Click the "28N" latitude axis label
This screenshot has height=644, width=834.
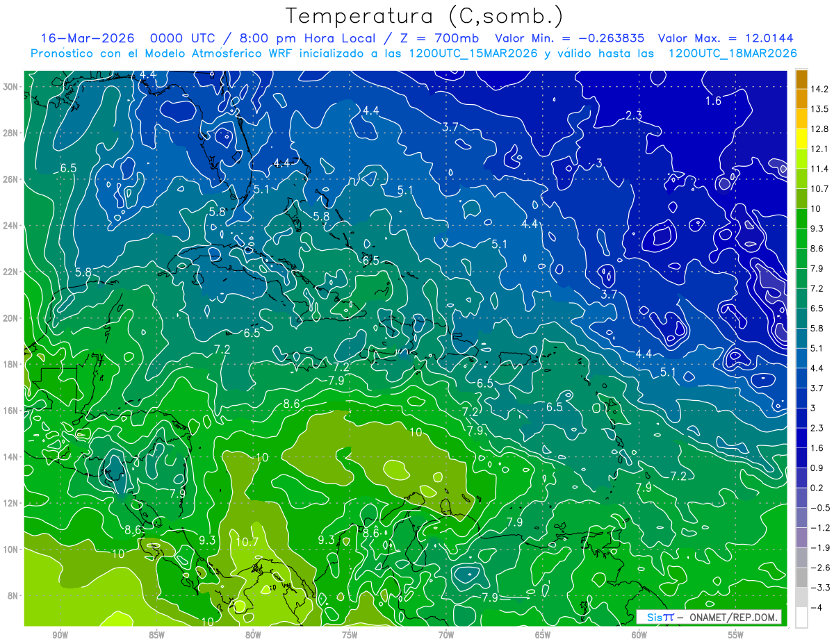[11, 133]
